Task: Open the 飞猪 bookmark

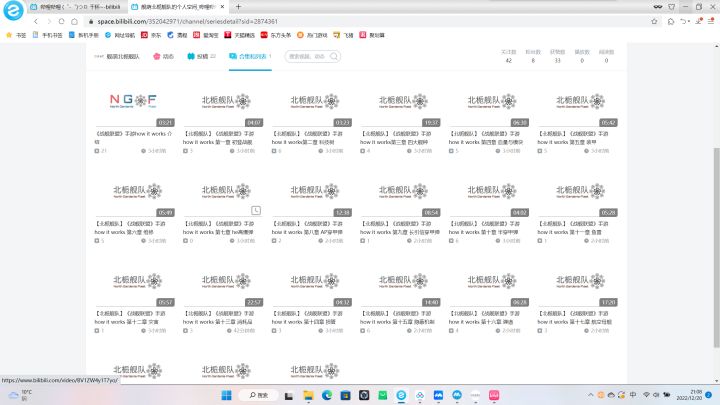Action: click(x=343, y=35)
